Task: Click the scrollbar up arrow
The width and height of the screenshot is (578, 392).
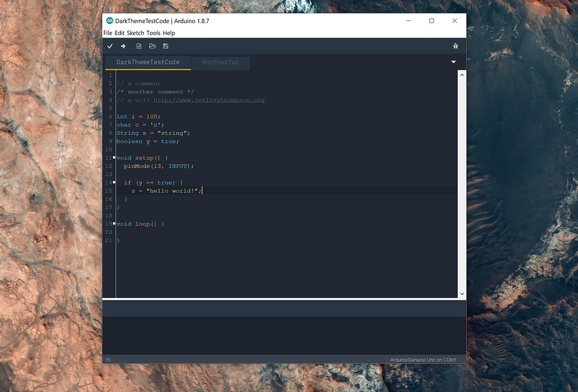Action: 462,75
